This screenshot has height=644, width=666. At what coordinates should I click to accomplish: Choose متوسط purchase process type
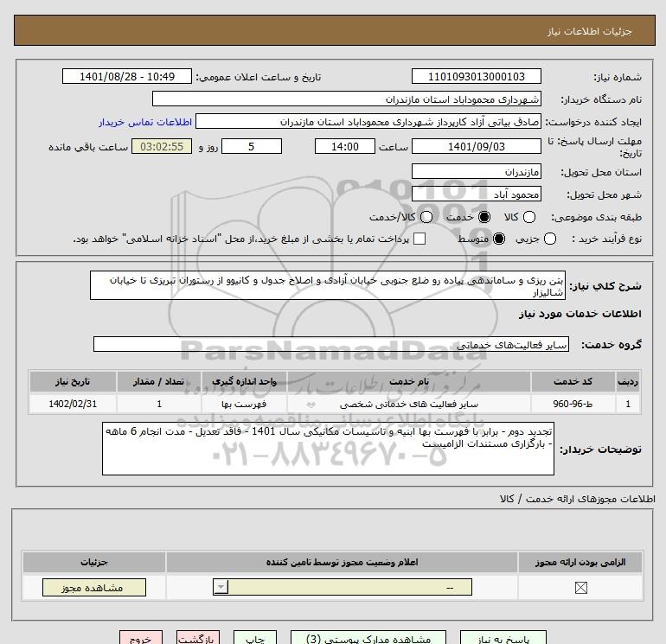pyautogui.click(x=499, y=239)
